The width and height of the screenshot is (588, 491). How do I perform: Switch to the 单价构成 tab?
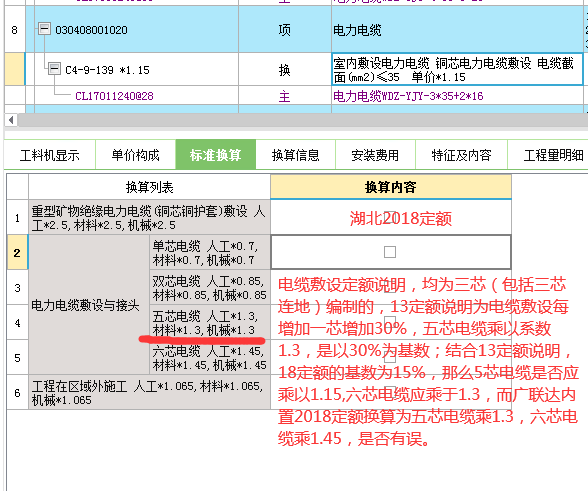coord(135,155)
